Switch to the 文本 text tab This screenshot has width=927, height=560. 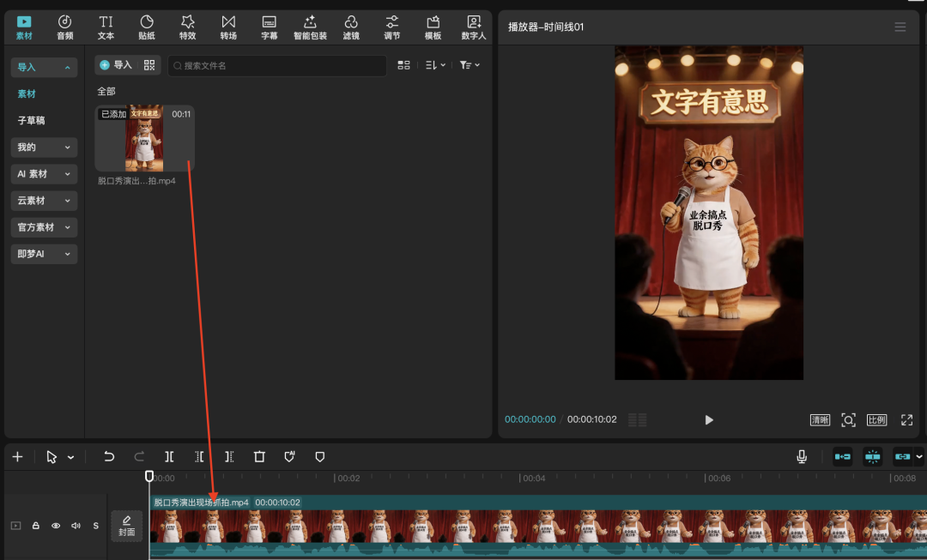pos(106,27)
